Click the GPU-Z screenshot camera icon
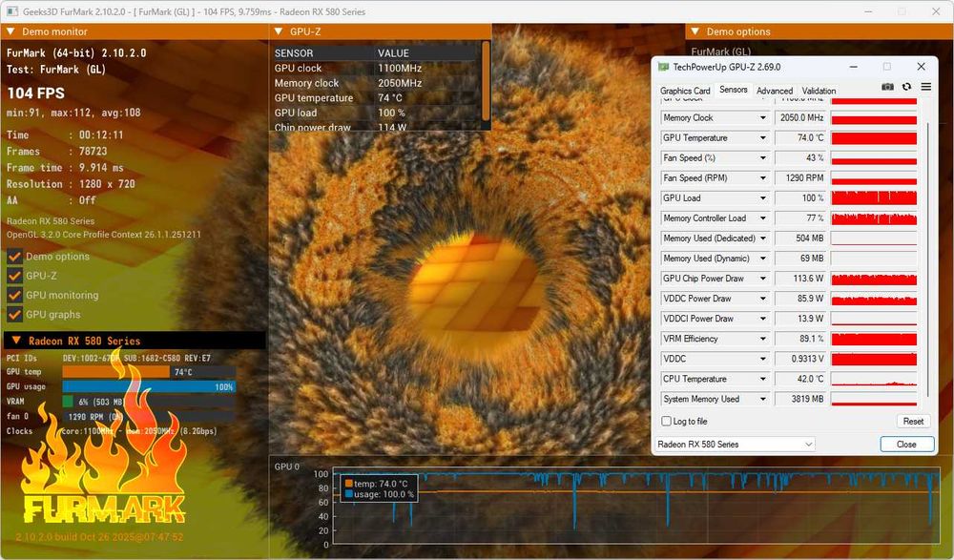Screen dimensions: 954x560 coord(887,87)
